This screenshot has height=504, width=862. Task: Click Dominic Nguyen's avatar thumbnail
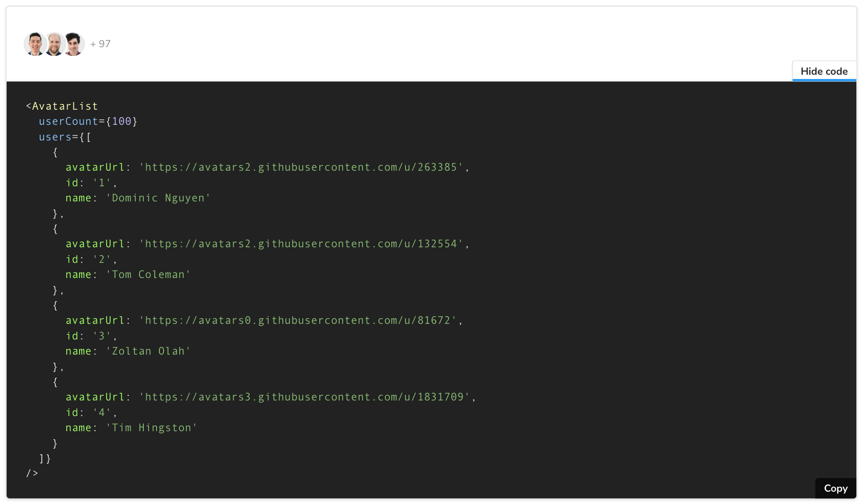pyautogui.click(x=35, y=43)
